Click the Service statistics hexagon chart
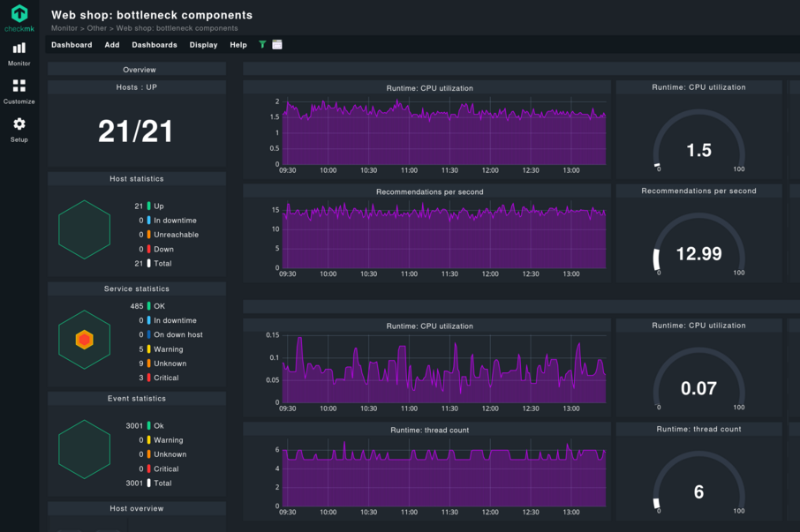The width and height of the screenshot is (800, 532). pos(84,339)
